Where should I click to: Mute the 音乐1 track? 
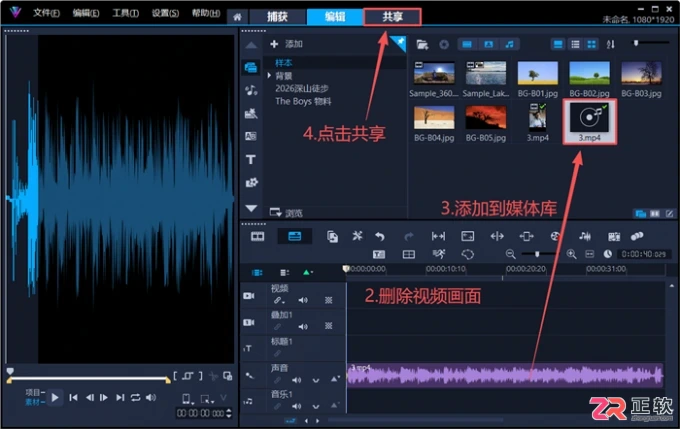coord(297,406)
